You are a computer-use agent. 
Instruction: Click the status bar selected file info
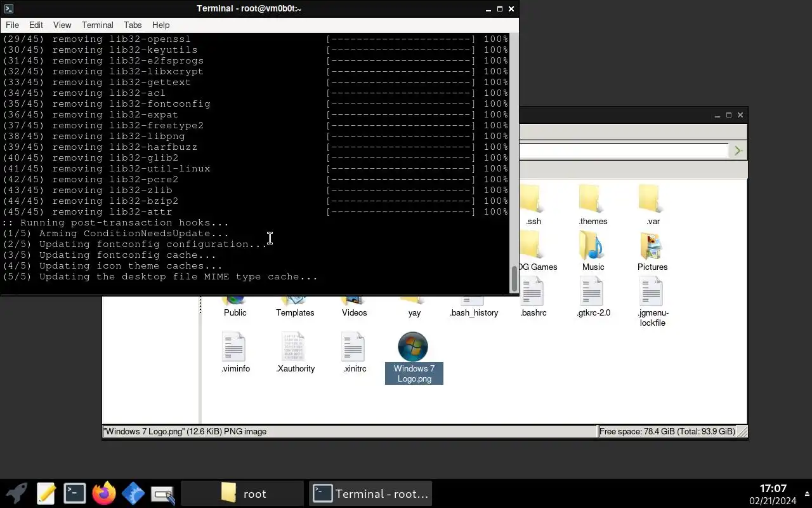185,431
